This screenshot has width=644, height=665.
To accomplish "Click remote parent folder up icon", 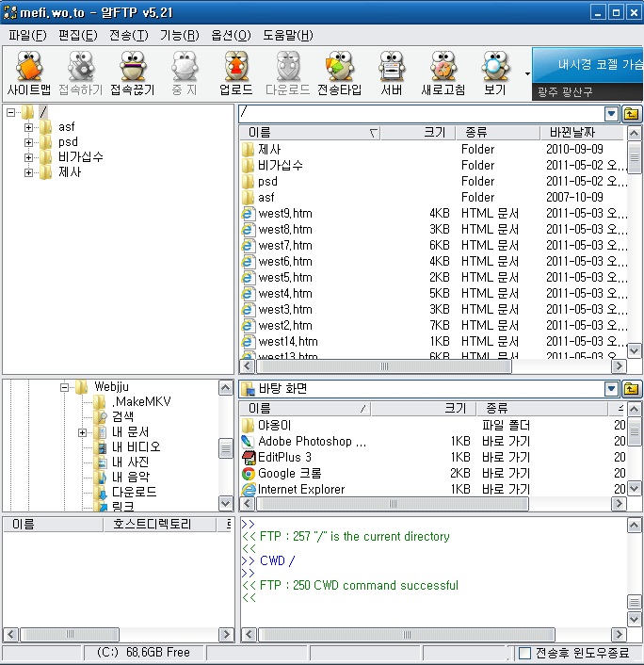I will (x=631, y=114).
